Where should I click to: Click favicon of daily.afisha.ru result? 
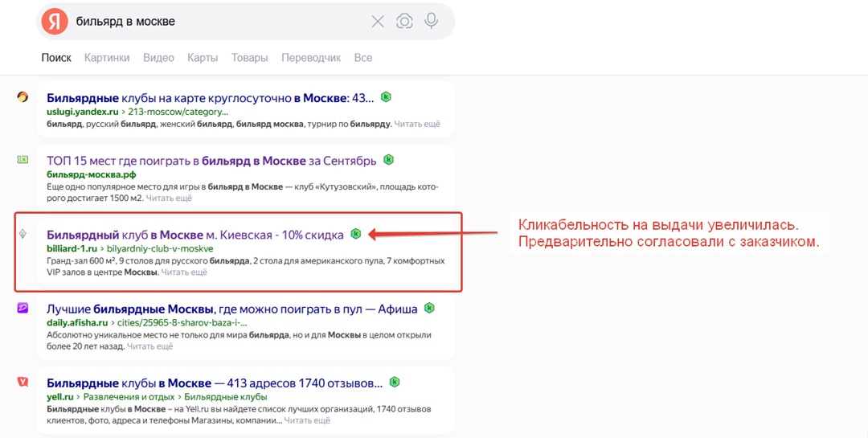pos(23,309)
